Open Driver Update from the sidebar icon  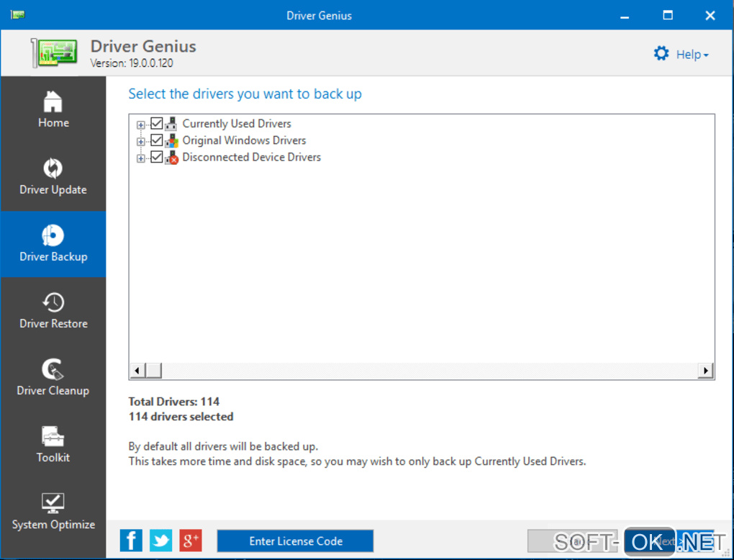[x=53, y=168]
